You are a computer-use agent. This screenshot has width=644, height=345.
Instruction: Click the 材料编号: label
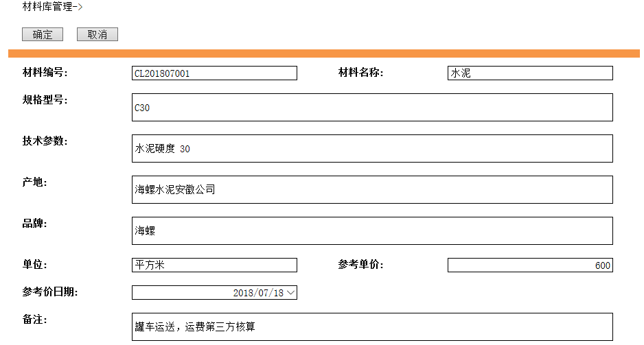[x=45, y=73]
